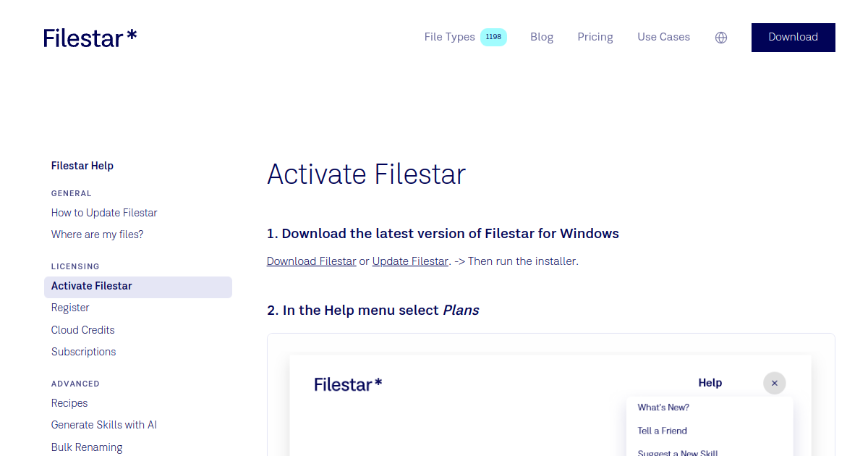Click the Help menu label in the screenshot
This screenshot has width=868, height=456.
click(710, 383)
